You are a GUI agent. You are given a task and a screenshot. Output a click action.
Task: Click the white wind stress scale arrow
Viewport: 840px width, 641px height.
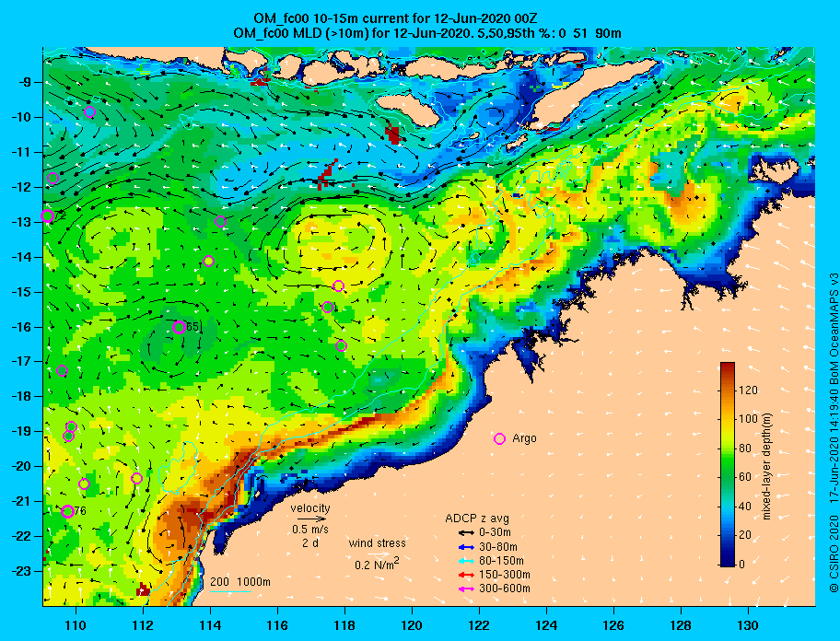(x=377, y=554)
